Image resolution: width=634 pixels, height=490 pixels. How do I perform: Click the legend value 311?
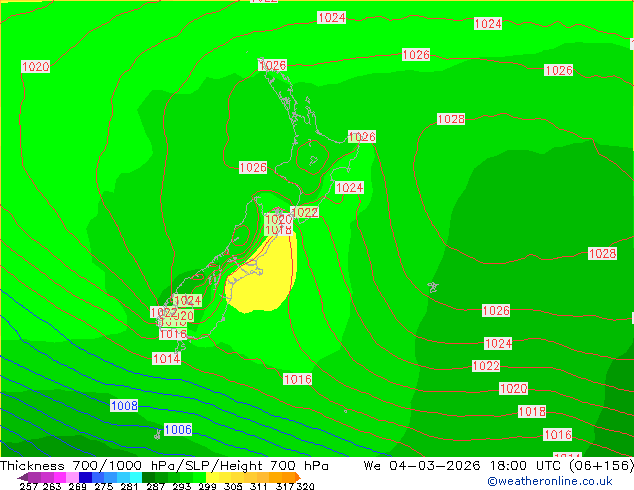258,486
